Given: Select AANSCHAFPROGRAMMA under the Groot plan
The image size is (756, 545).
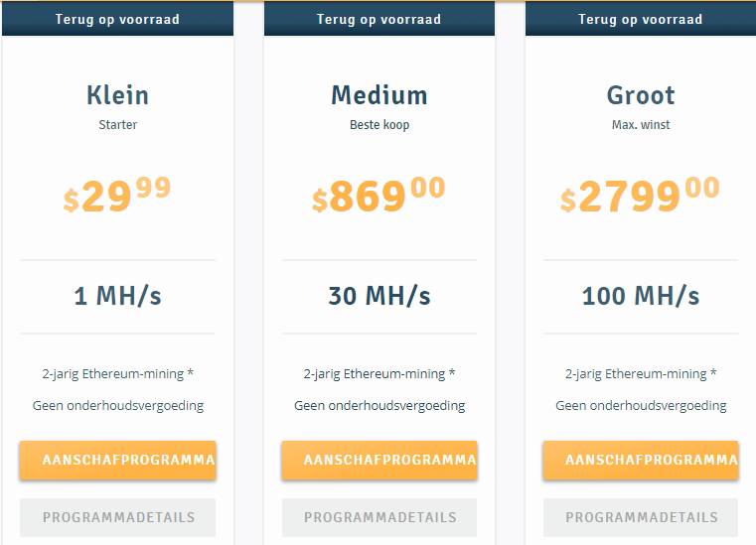Looking at the screenshot, I should tap(641, 461).
